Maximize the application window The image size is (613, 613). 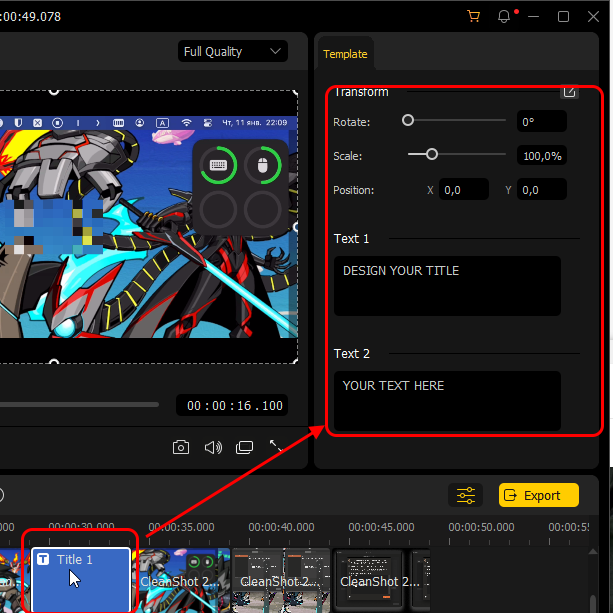point(563,17)
